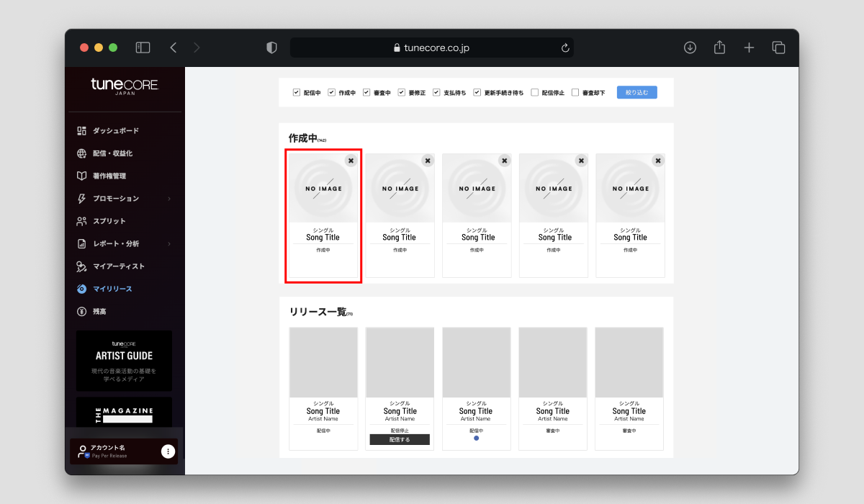This screenshot has height=504, width=864.
Task: Click the disc icon for マイリリース
Action: point(82,289)
